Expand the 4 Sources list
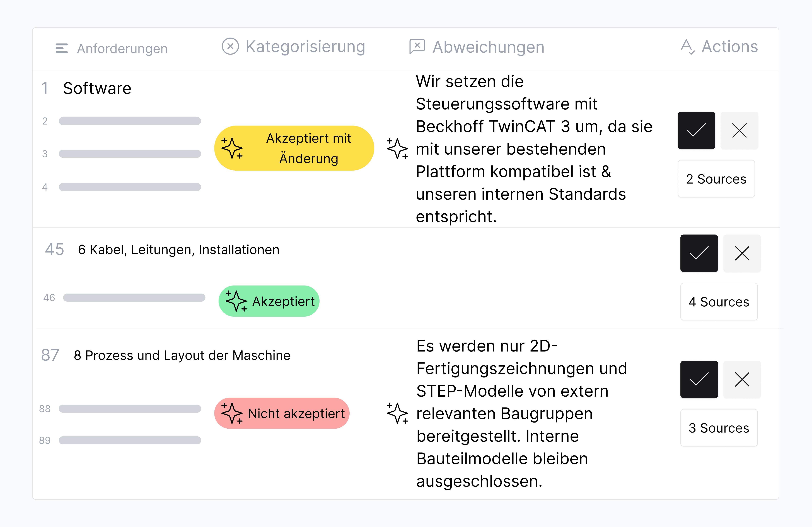Image resolution: width=812 pixels, height=527 pixels. point(719,302)
